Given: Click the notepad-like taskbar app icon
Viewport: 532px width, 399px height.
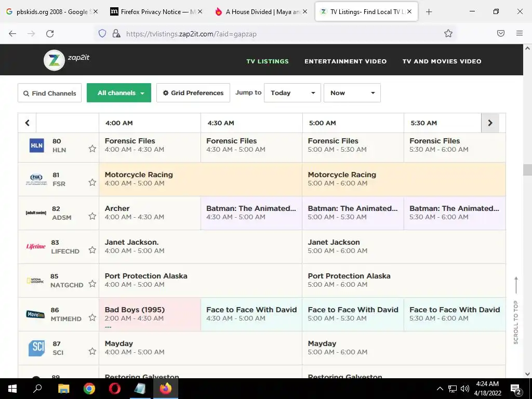Looking at the screenshot, I should (140, 389).
